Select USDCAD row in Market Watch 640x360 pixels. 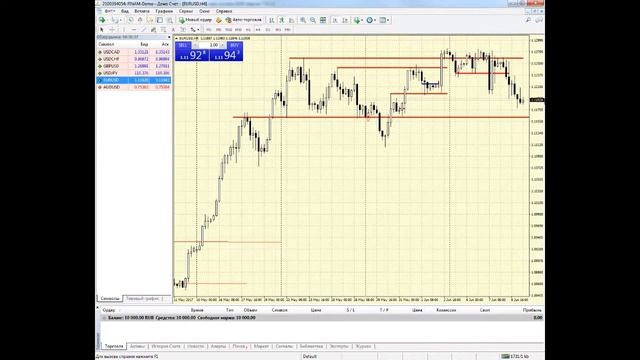[x=133, y=52]
